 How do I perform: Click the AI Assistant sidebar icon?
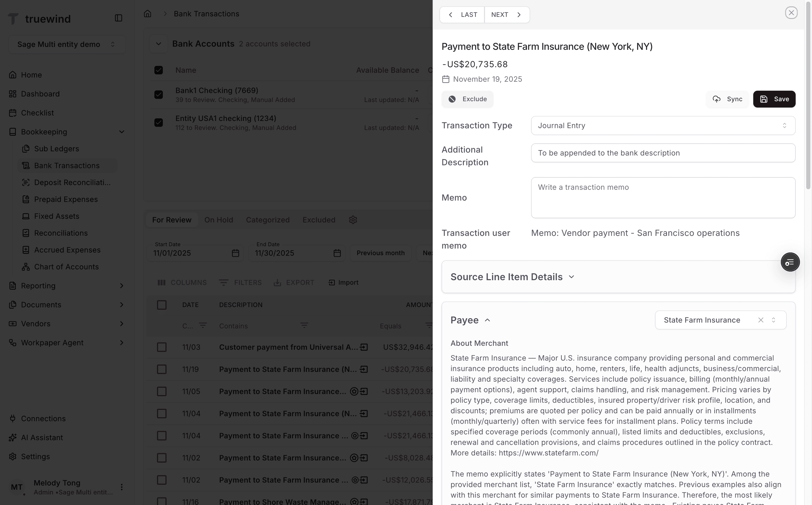click(x=13, y=438)
